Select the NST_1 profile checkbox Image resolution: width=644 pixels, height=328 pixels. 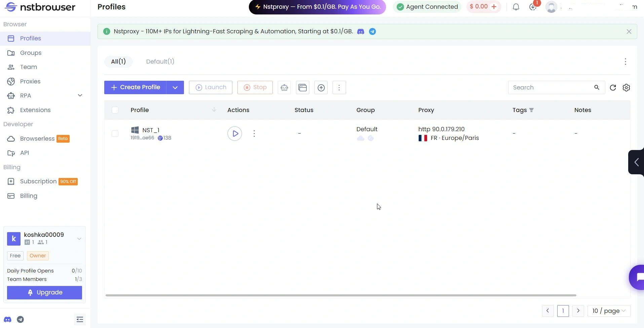(115, 134)
